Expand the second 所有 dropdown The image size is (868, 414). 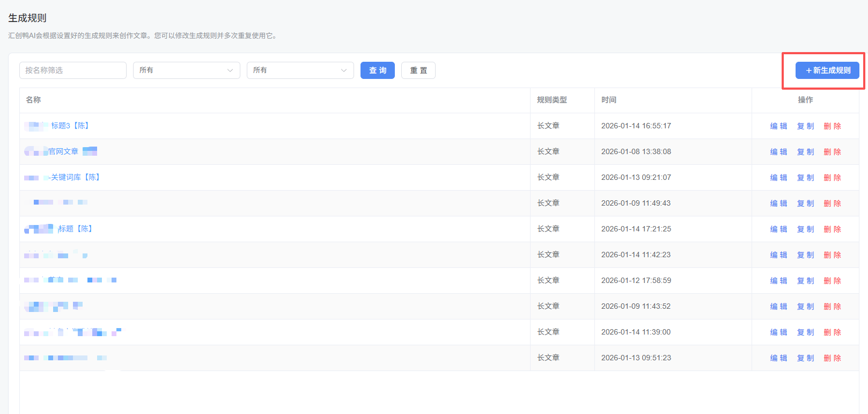[x=300, y=70]
